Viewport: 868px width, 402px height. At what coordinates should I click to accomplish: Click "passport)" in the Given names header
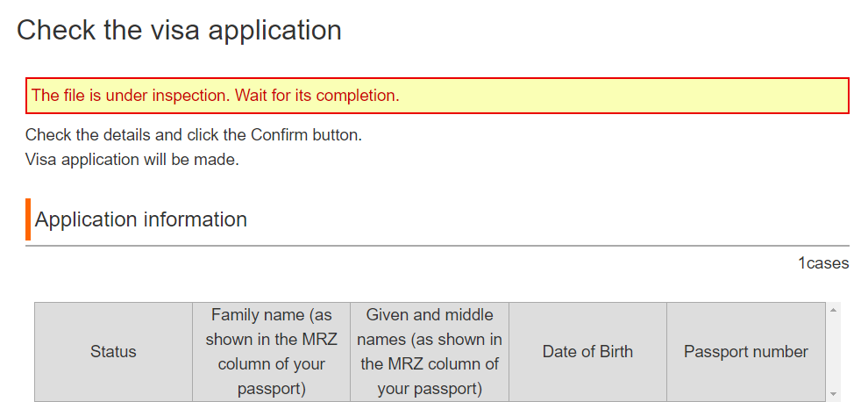coord(430,388)
